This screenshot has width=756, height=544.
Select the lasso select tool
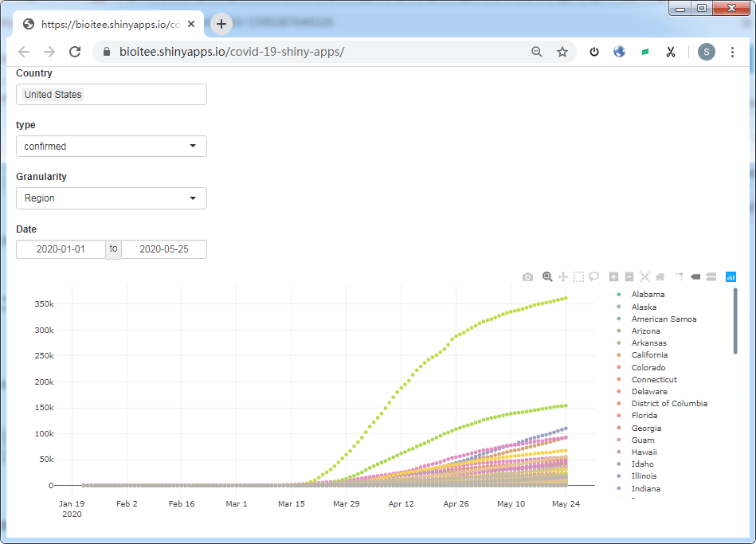point(594,277)
